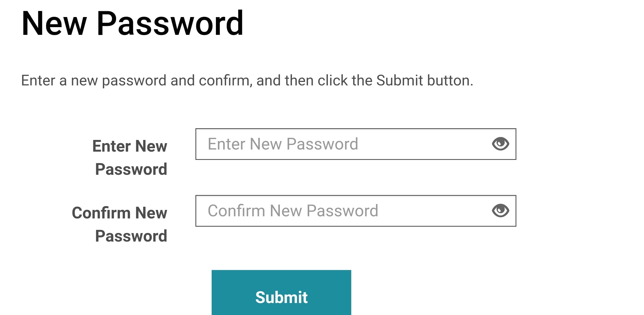
Task: Click placeholder text "Confirm New Password"
Action: (x=293, y=211)
